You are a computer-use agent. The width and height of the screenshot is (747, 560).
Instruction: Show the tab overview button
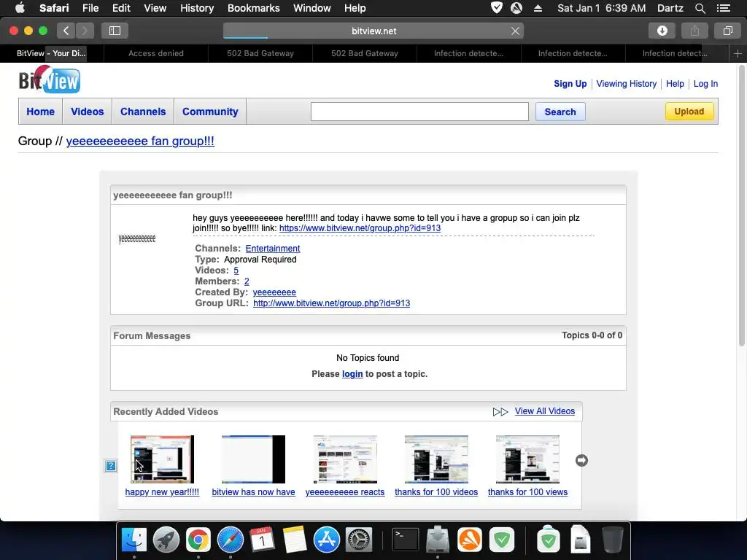click(x=727, y=31)
